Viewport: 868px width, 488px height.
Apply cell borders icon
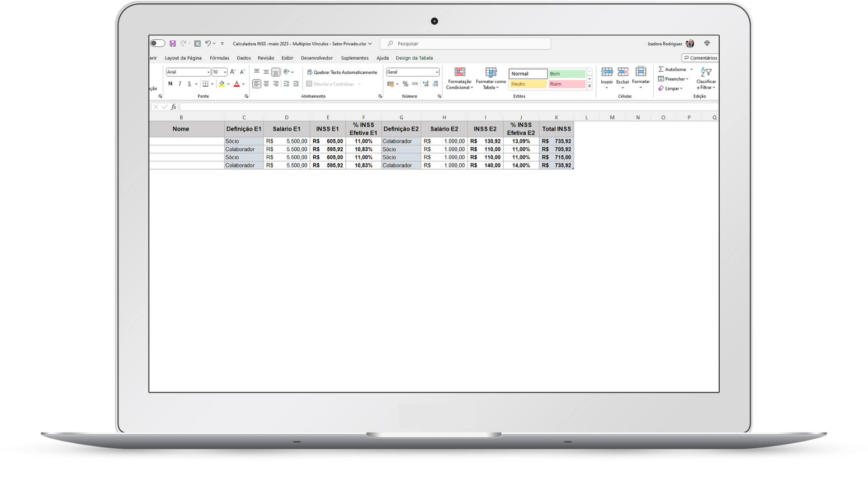click(x=205, y=84)
